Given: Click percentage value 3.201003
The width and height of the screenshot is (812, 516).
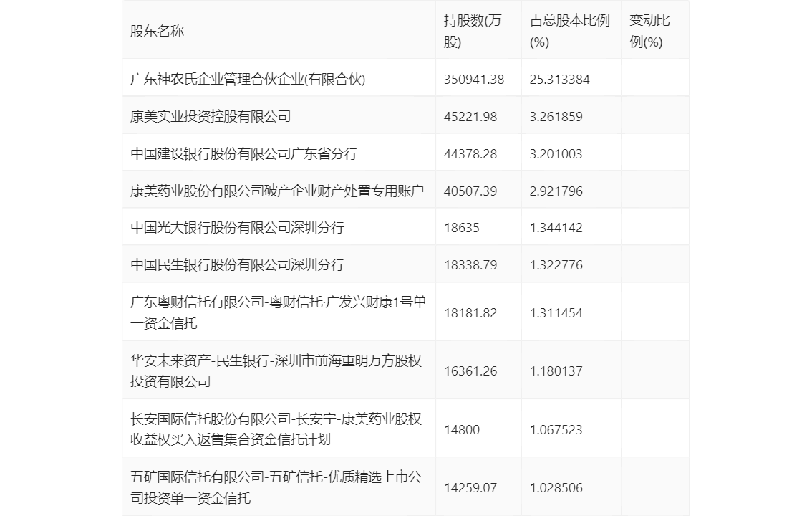Looking at the screenshot, I should [x=556, y=154].
